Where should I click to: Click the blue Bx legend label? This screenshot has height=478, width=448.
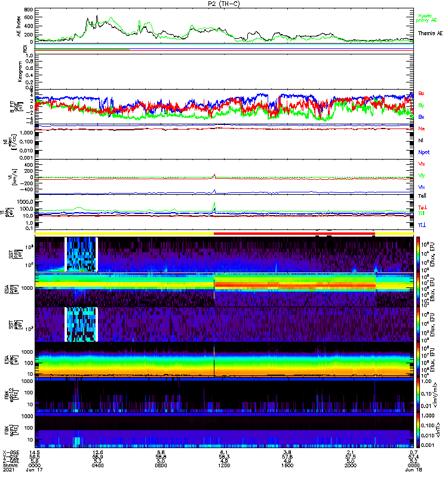click(x=421, y=117)
